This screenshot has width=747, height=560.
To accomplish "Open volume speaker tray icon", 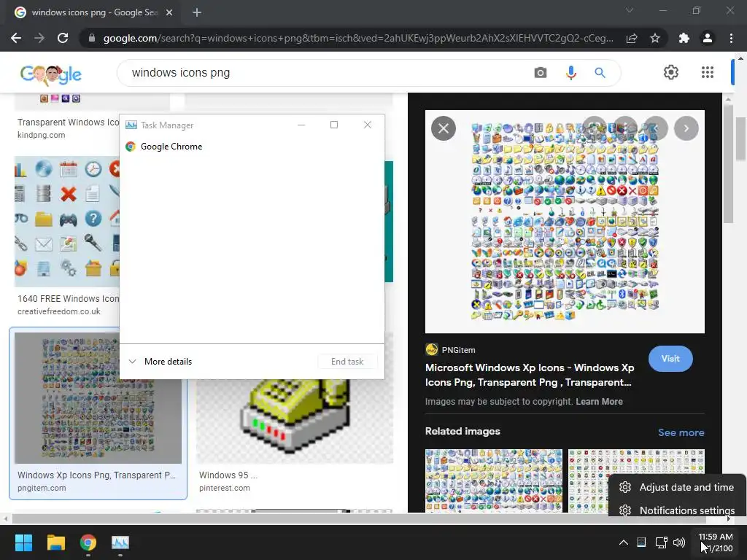I will tap(679, 542).
